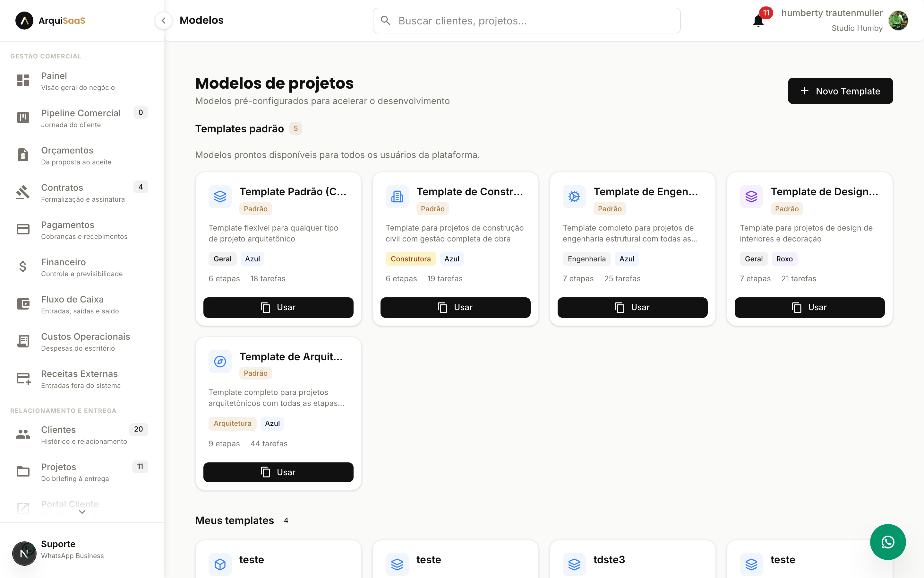Click the Fluxo de Caixa wallet icon
This screenshot has width=924, height=578.
23,303
